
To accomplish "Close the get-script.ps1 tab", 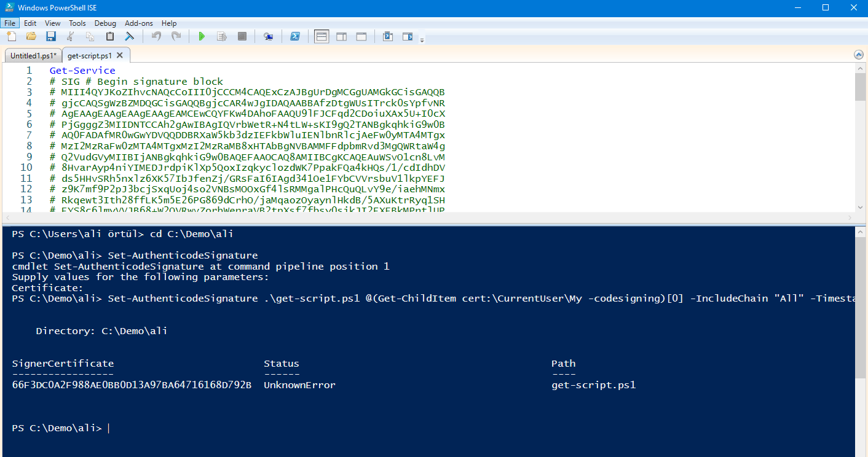I will tap(120, 55).
